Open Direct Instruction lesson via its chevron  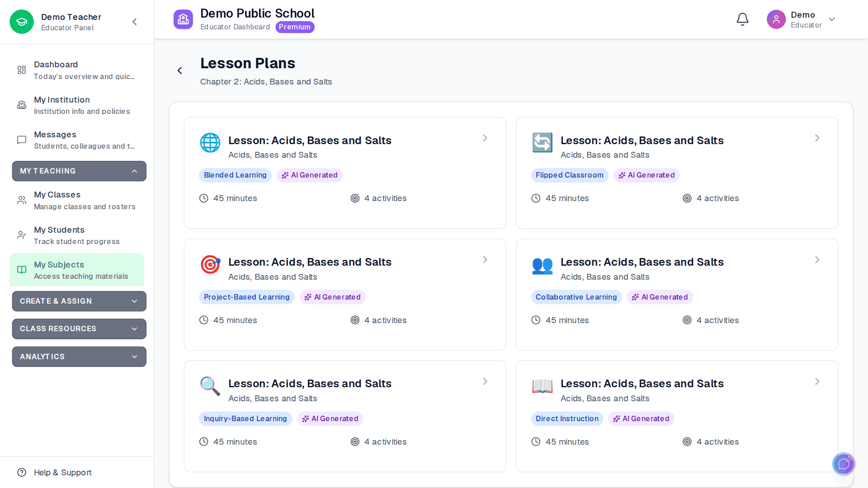coord(817,382)
